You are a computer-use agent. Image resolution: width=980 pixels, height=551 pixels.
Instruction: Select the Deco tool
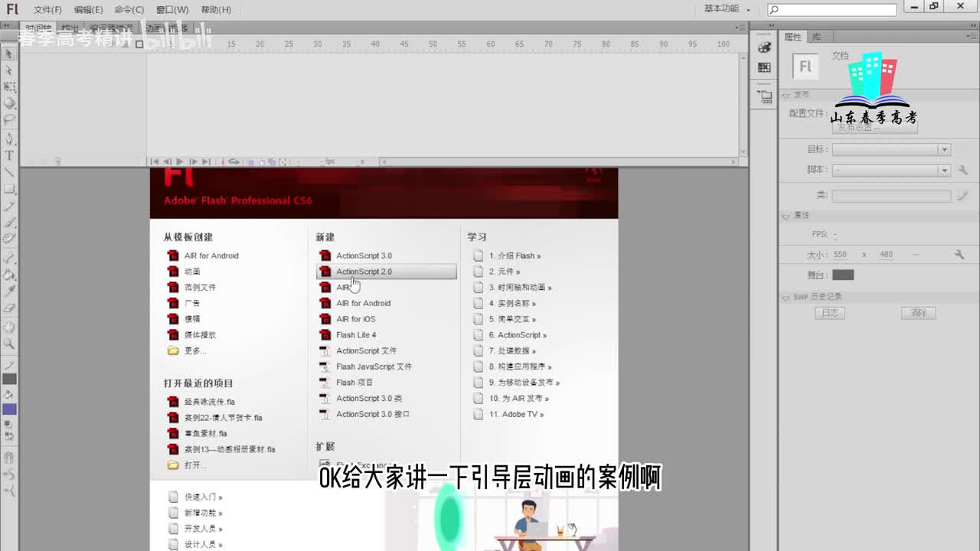(x=9, y=238)
